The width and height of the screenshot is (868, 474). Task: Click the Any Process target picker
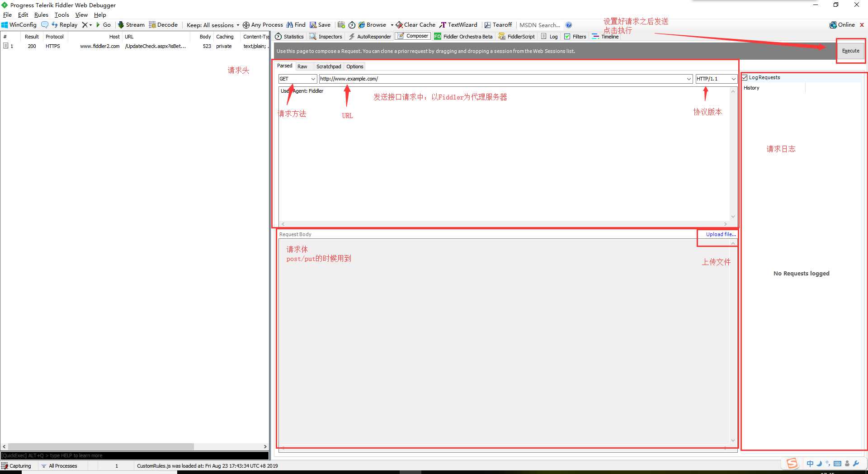tap(263, 25)
